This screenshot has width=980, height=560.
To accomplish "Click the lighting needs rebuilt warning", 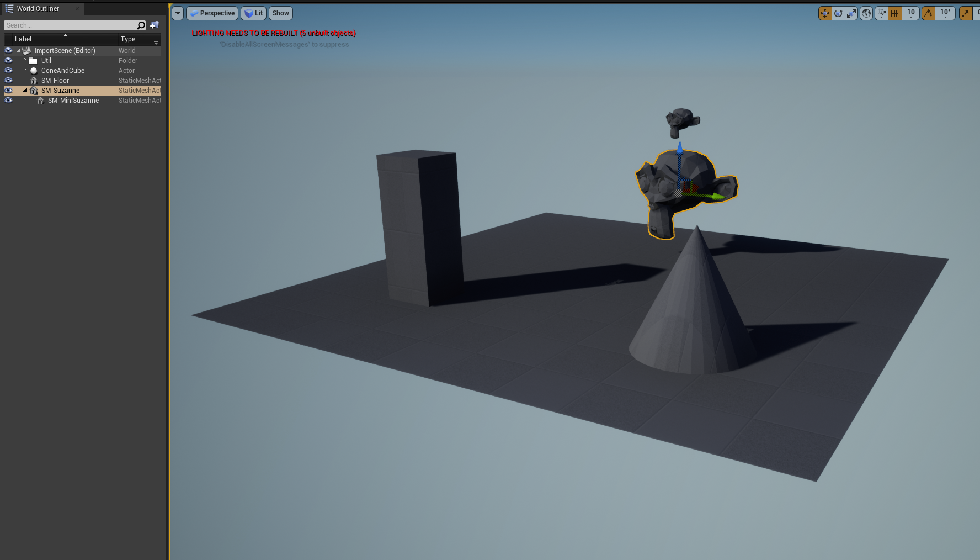I will click(x=274, y=33).
